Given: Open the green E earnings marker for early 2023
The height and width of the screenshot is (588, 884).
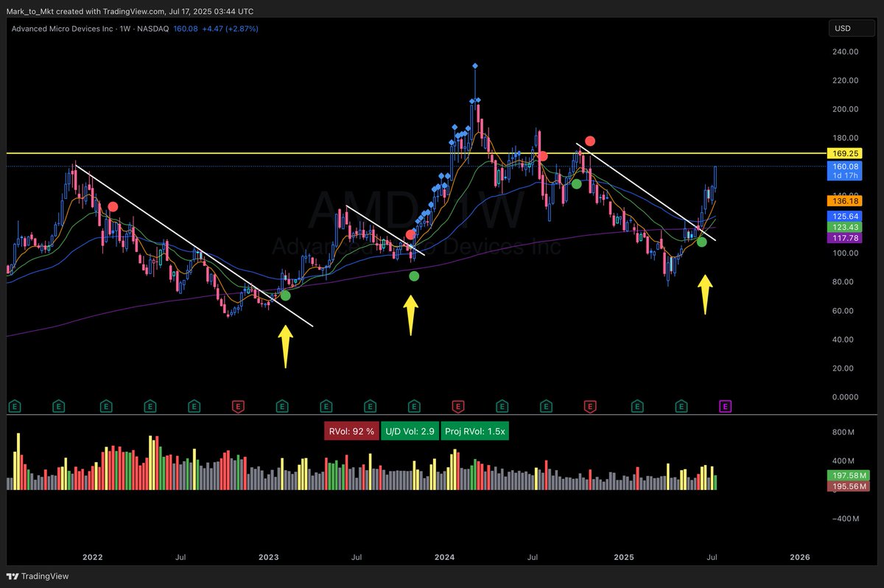Looking at the screenshot, I should click(281, 405).
